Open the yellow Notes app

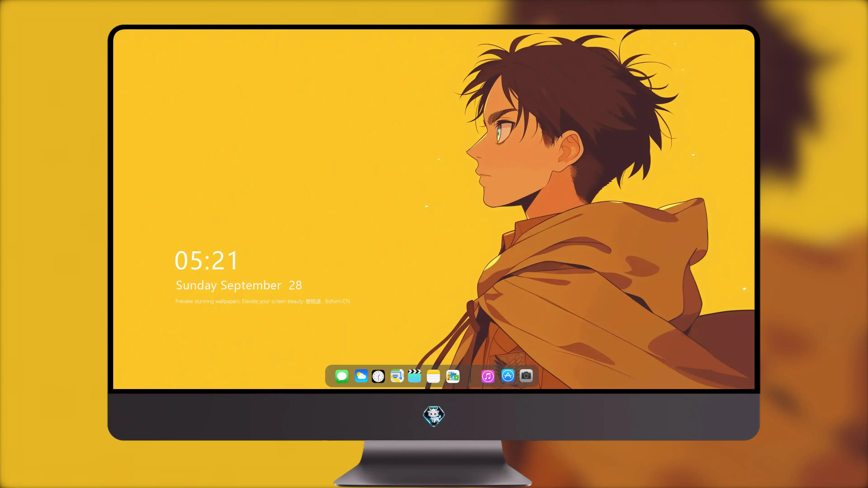coord(433,376)
